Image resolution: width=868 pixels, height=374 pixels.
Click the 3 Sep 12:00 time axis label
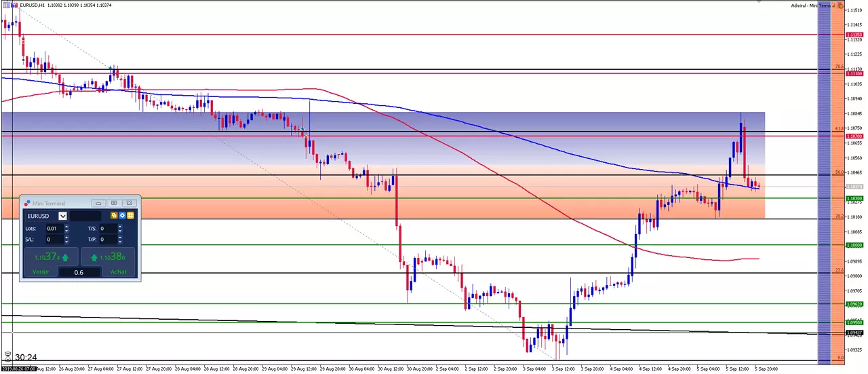click(563, 369)
